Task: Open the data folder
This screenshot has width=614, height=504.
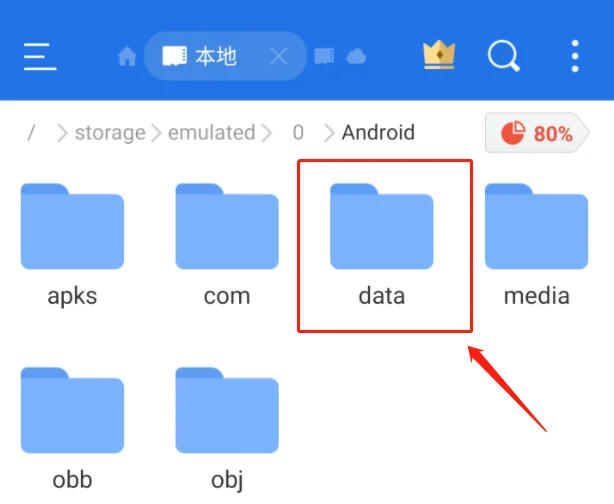Action: click(382, 245)
